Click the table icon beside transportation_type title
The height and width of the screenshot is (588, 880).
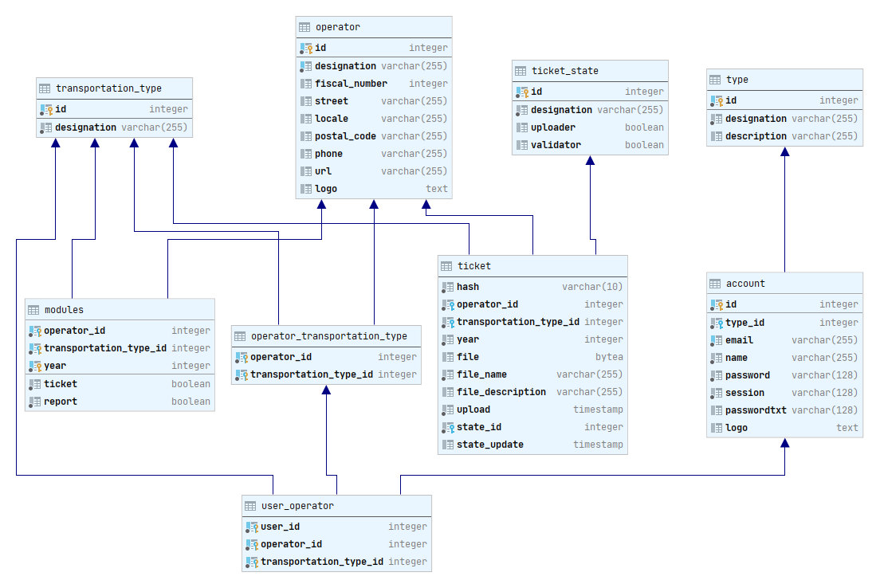pyautogui.click(x=45, y=88)
